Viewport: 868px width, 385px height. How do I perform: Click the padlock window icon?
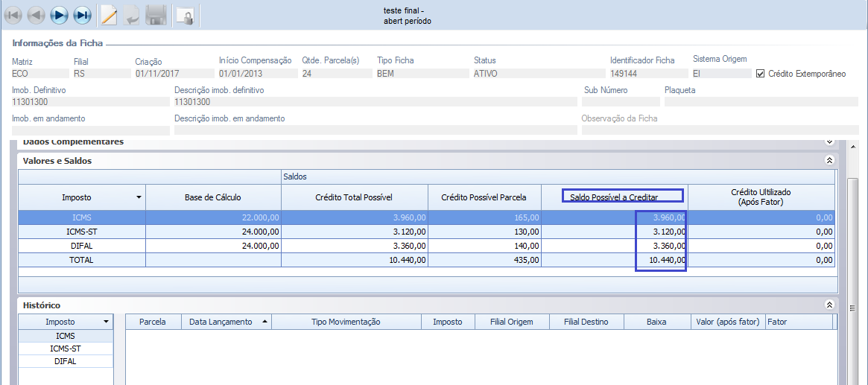[x=185, y=15]
